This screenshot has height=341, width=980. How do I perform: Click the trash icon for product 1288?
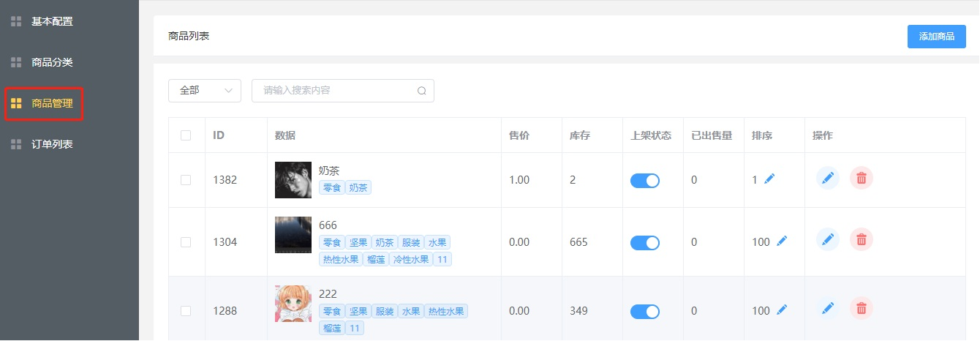pos(862,308)
